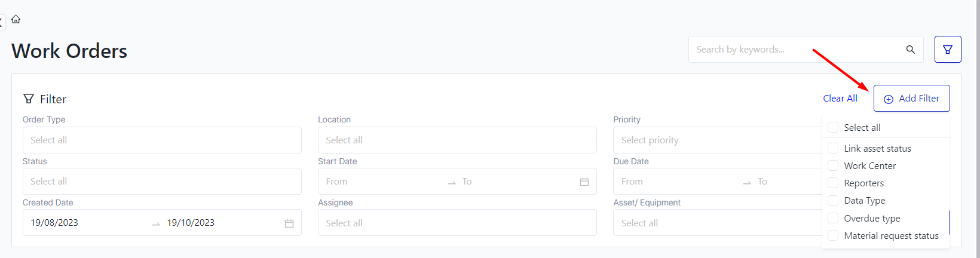This screenshot has width=980, height=258.
Task: Click the collapse sidebar arrow icon
Action: tap(2, 22)
